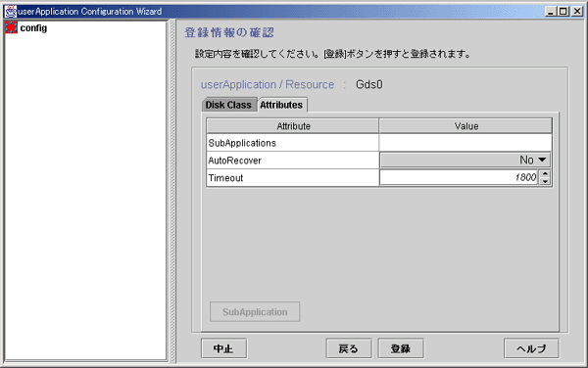Select the config tree node label

click(x=33, y=28)
